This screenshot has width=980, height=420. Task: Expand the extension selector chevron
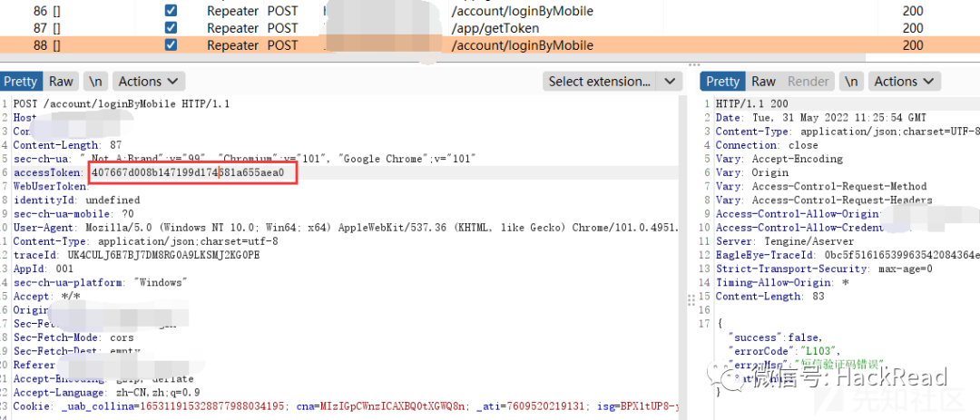coord(670,82)
